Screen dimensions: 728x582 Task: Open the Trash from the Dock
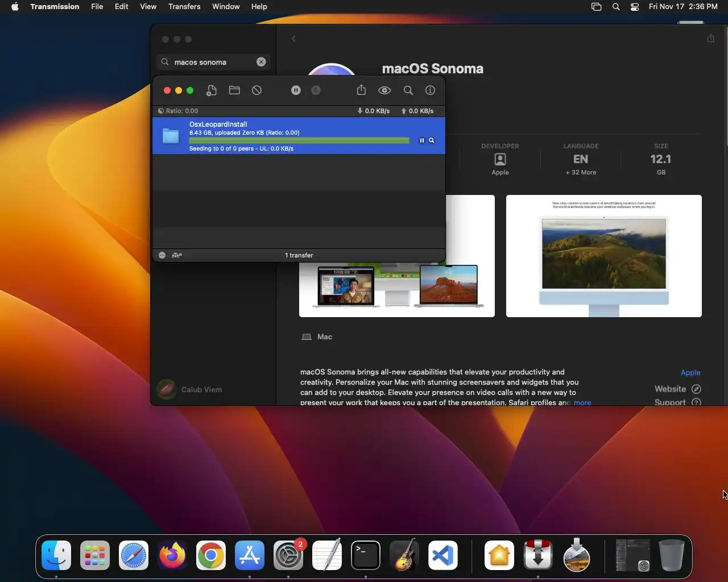coord(672,555)
